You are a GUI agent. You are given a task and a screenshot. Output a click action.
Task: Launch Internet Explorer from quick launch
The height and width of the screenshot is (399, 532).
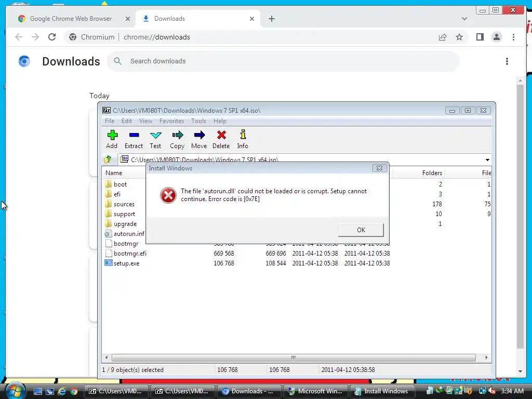(62, 391)
